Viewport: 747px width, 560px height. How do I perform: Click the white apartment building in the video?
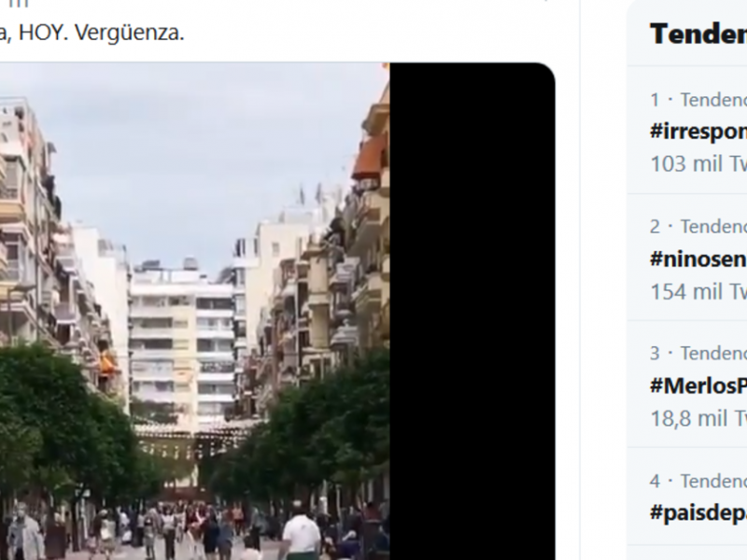click(181, 343)
